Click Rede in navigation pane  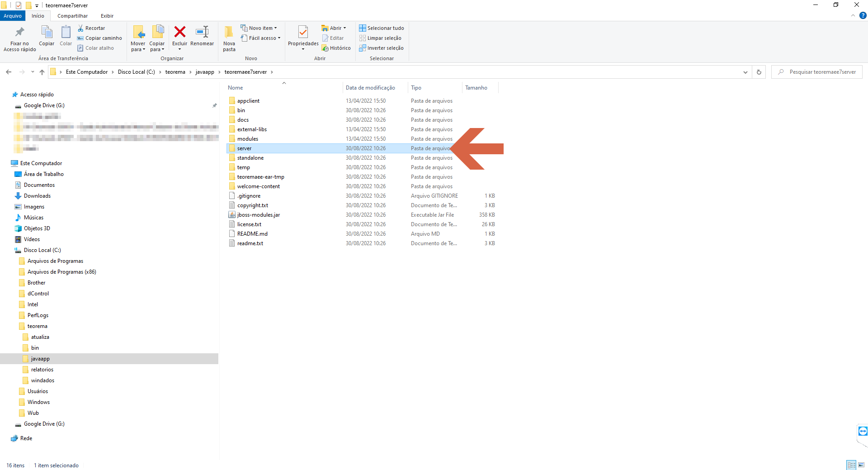tap(26, 438)
